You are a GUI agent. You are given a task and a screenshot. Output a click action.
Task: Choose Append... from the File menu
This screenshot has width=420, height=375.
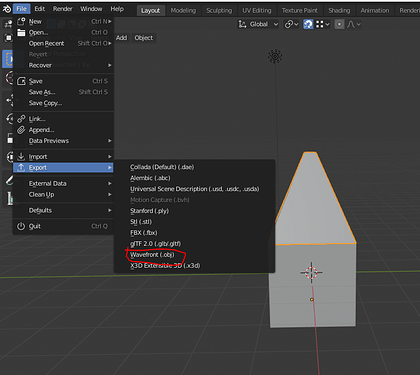point(63,130)
